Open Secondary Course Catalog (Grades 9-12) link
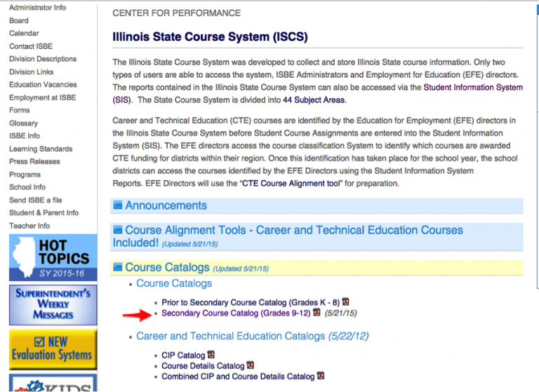The height and width of the screenshot is (392, 539). (x=236, y=313)
